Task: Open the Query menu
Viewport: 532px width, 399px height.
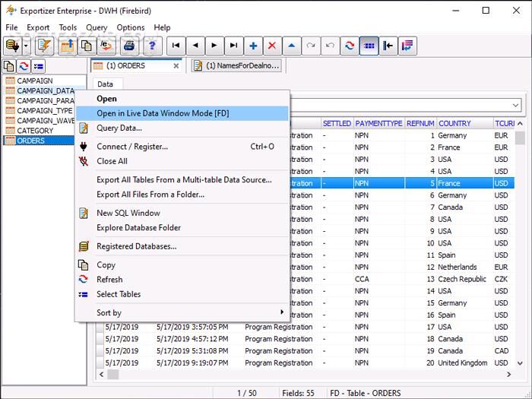Action: click(97, 27)
